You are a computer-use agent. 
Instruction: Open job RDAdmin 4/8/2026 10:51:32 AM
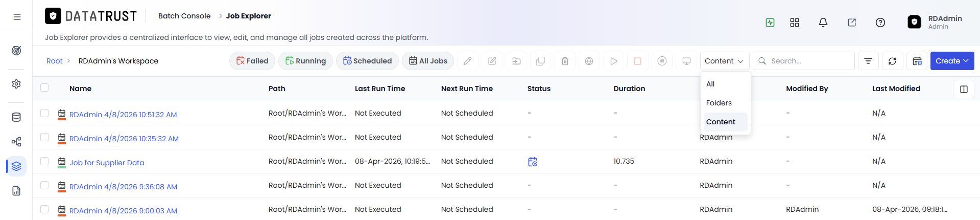click(123, 115)
